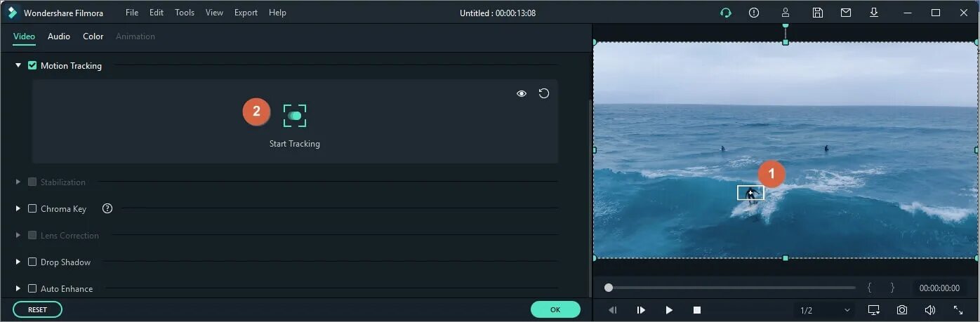Switch to the Color tab
The width and height of the screenshot is (980, 322).
(x=93, y=36)
